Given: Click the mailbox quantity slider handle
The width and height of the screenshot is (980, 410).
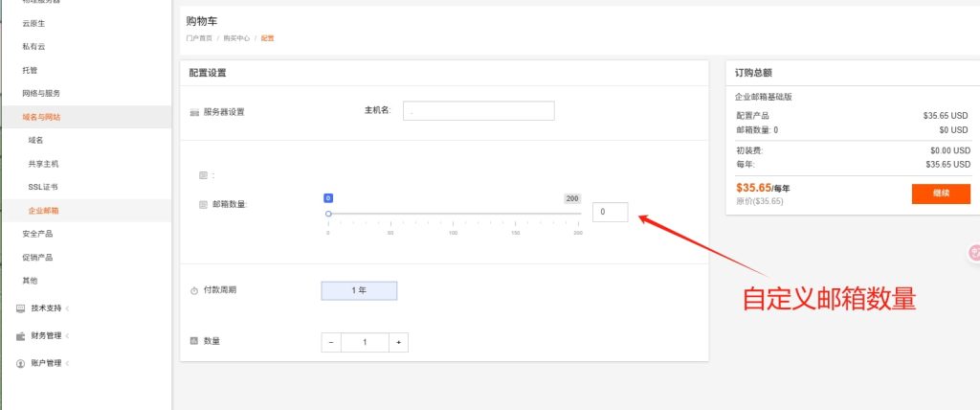Looking at the screenshot, I should pyautogui.click(x=328, y=214).
